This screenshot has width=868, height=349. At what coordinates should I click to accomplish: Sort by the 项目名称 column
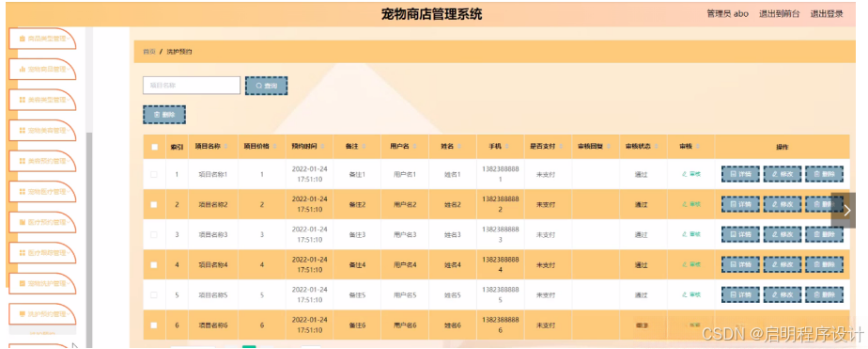(226, 147)
